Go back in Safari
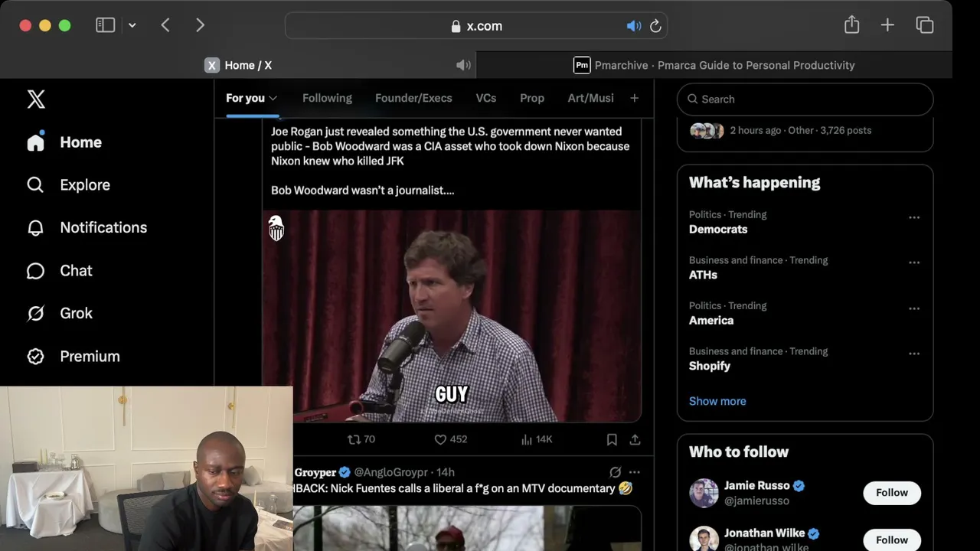The width and height of the screenshot is (980, 551). [165, 25]
